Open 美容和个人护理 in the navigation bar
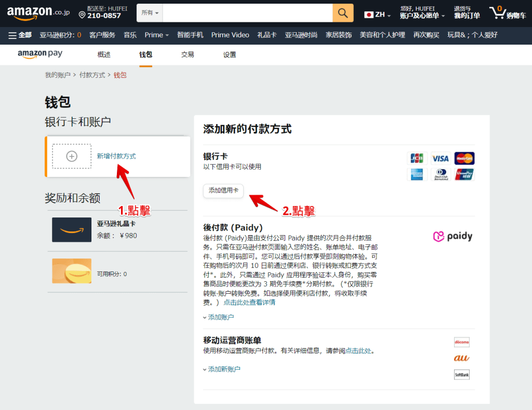532x410 pixels. (382, 35)
